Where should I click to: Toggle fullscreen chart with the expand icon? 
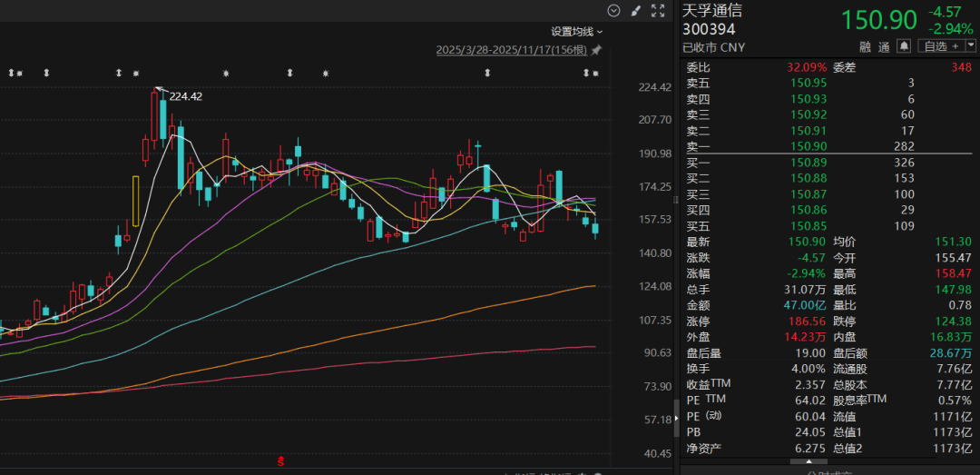[x=658, y=10]
